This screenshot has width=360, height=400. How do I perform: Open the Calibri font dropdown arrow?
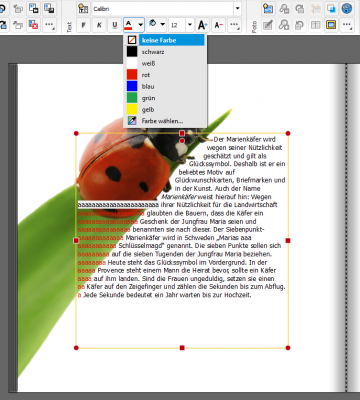click(x=237, y=9)
